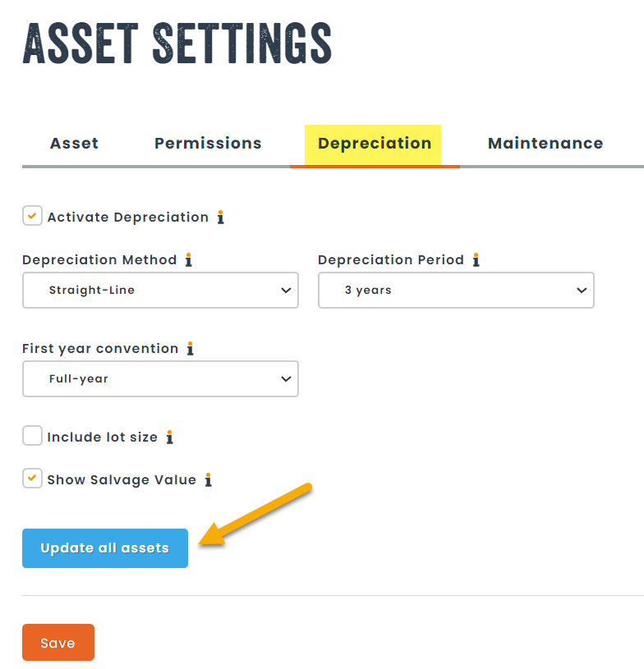Select the Depreciation tab
The image size is (644, 669).
coord(375,144)
